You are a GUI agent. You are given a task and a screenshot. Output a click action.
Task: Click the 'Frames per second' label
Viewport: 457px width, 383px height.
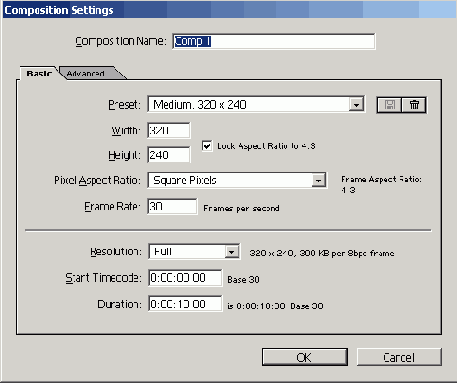tap(241, 208)
